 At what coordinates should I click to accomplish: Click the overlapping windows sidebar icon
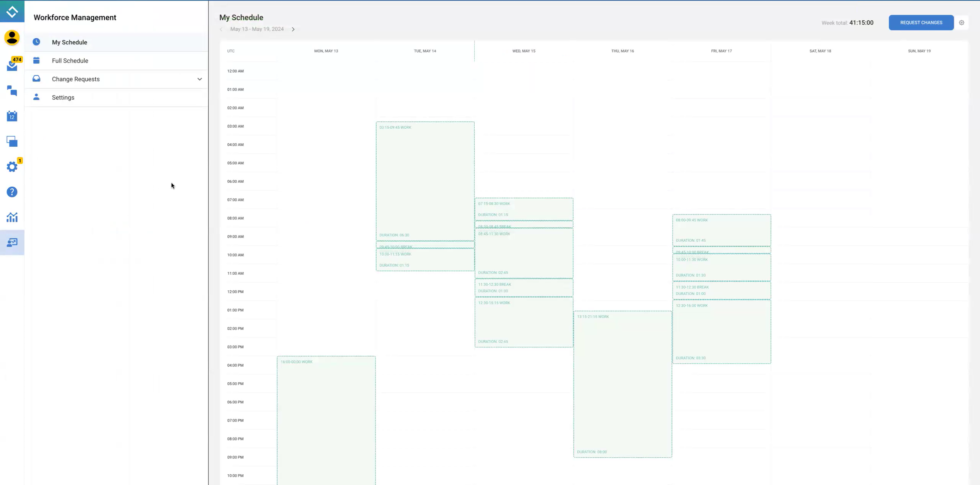[x=12, y=141]
